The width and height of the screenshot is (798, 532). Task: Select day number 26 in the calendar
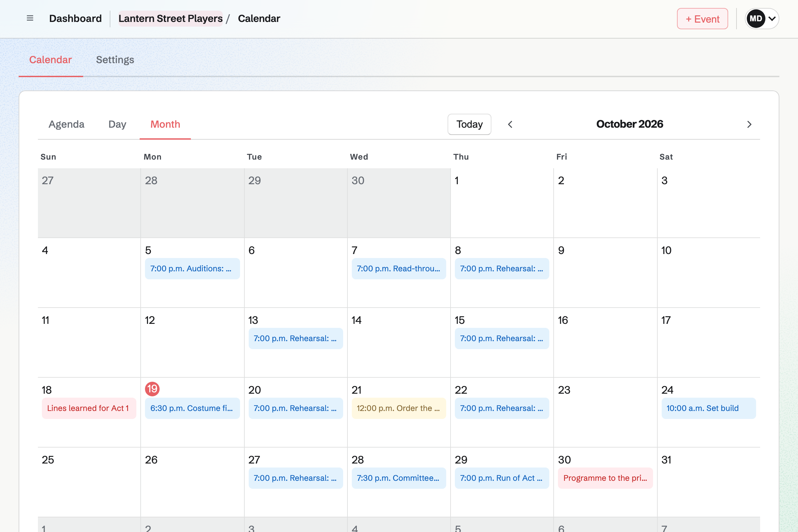point(151,460)
